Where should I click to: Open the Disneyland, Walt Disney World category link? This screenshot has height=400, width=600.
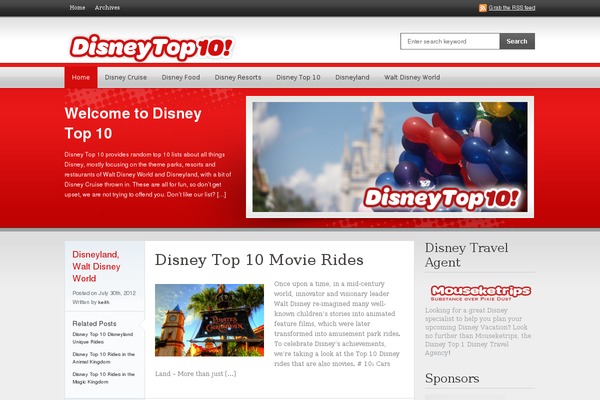pos(96,266)
